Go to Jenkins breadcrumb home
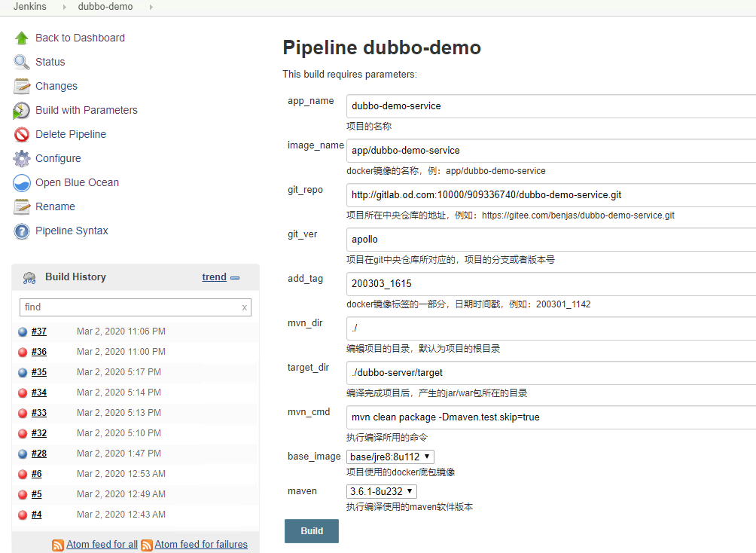 pos(30,7)
